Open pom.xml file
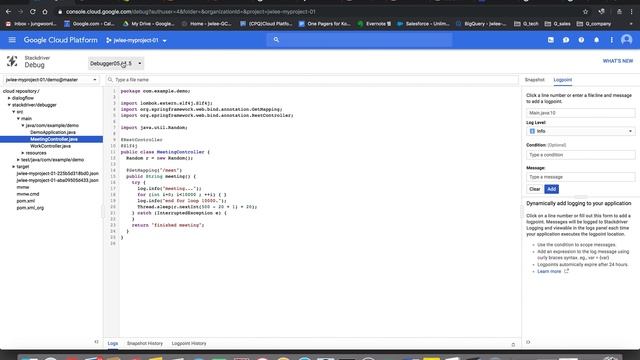 click(x=25, y=201)
